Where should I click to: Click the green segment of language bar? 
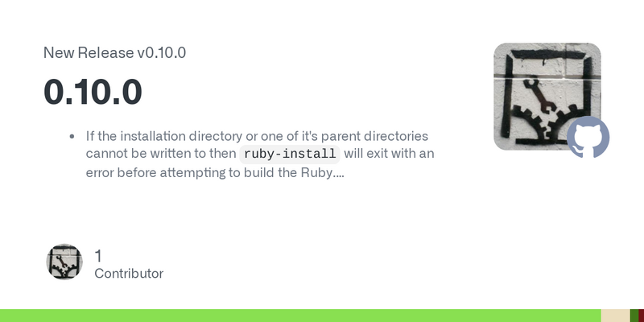click(x=300, y=316)
